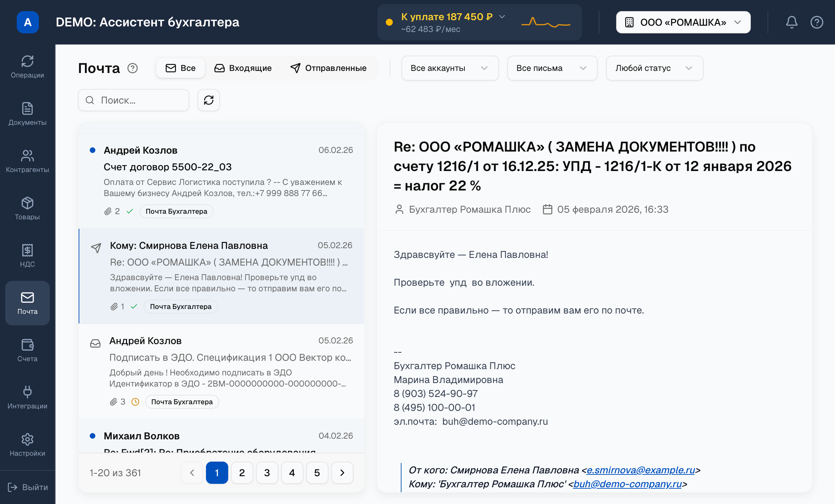The width and height of the screenshot is (835, 504).
Task: Open the Счета section in the sidebar
Action: click(x=27, y=349)
